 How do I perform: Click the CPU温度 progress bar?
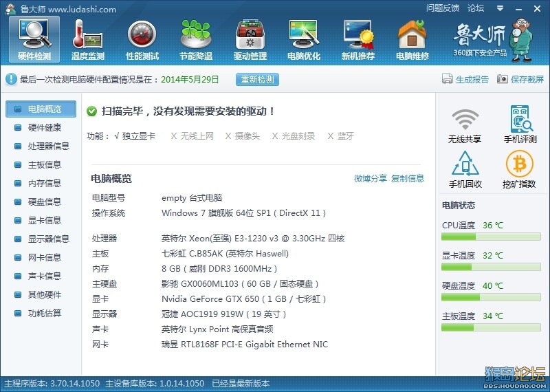click(491, 237)
